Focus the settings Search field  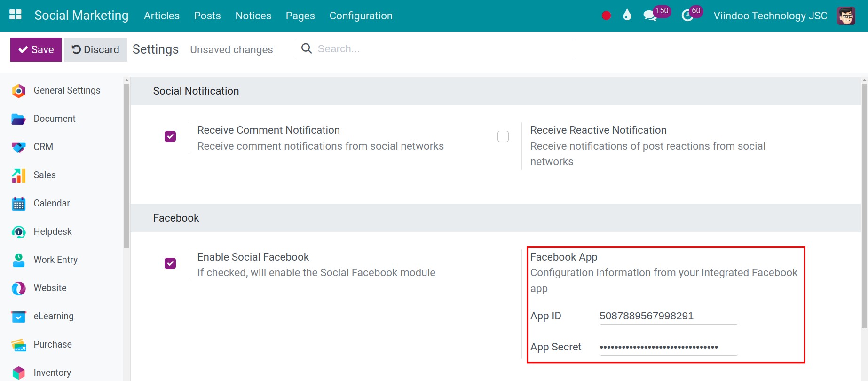pos(433,49)
